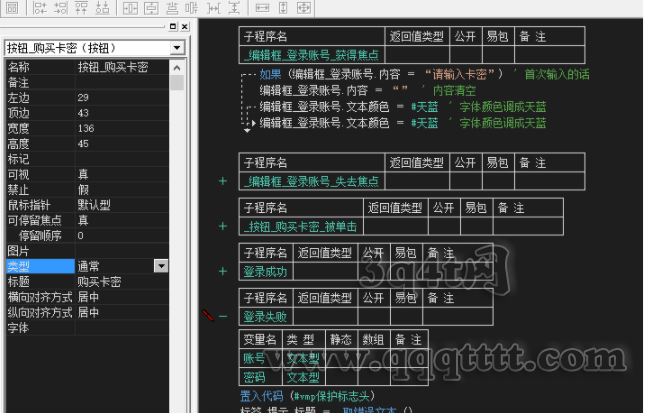Click the variable name 密码

pyautogui.click(x=254, y=377)
